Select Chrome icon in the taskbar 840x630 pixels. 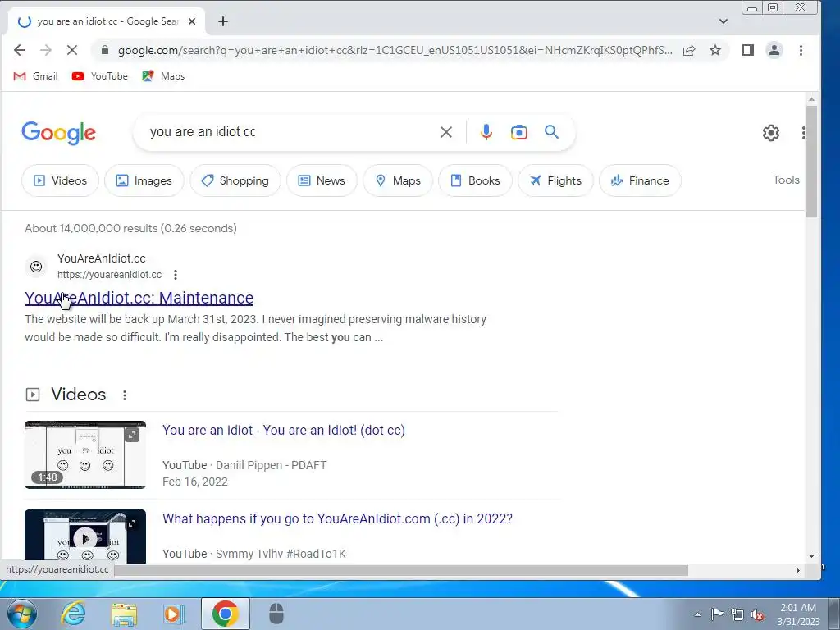225,614
